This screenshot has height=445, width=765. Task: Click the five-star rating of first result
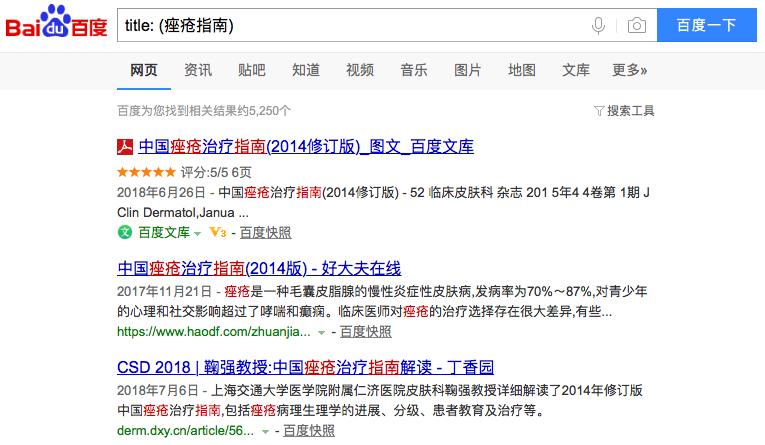coord(146,172)
